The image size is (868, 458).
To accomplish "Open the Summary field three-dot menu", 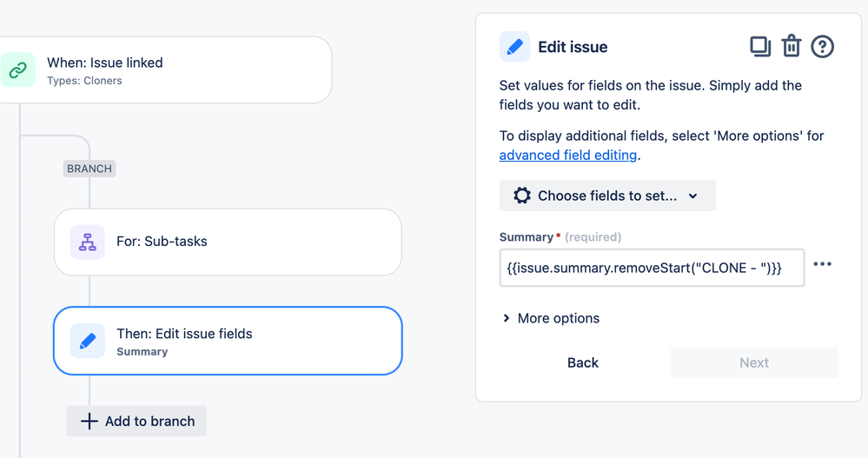I will pyautogui.click(x=822, y=264).
